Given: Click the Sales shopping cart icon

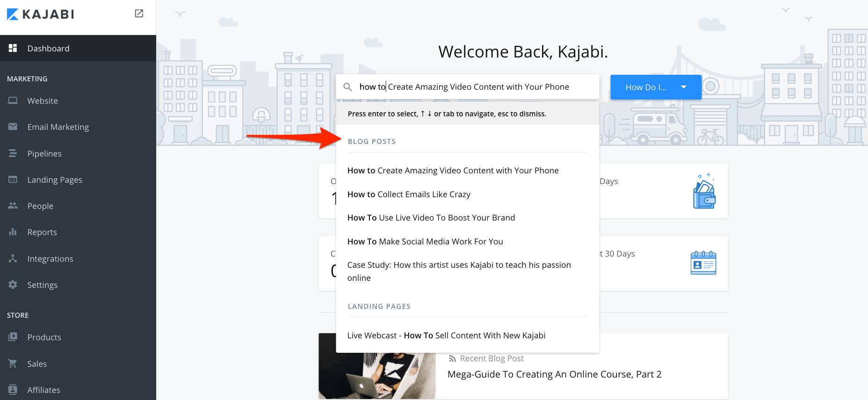Looking at the screenshot, I should coord(13,364).
